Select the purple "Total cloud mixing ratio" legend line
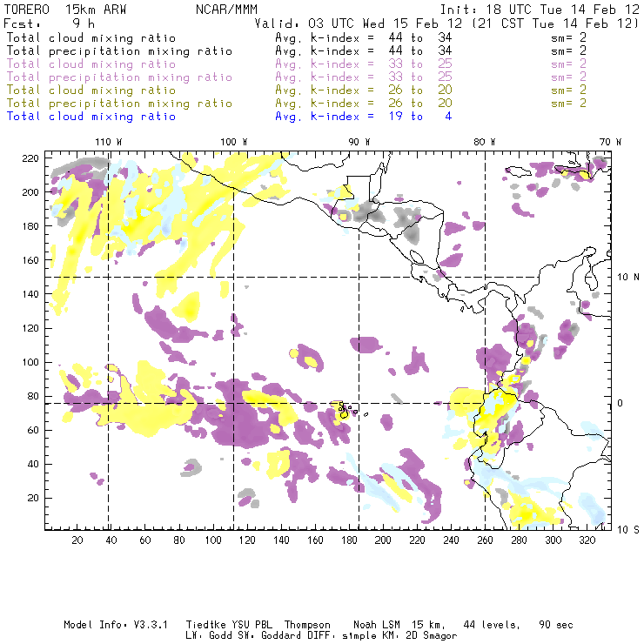Viewport: 644px width, 644px height. pyautogui.click(x=91, y=64)
